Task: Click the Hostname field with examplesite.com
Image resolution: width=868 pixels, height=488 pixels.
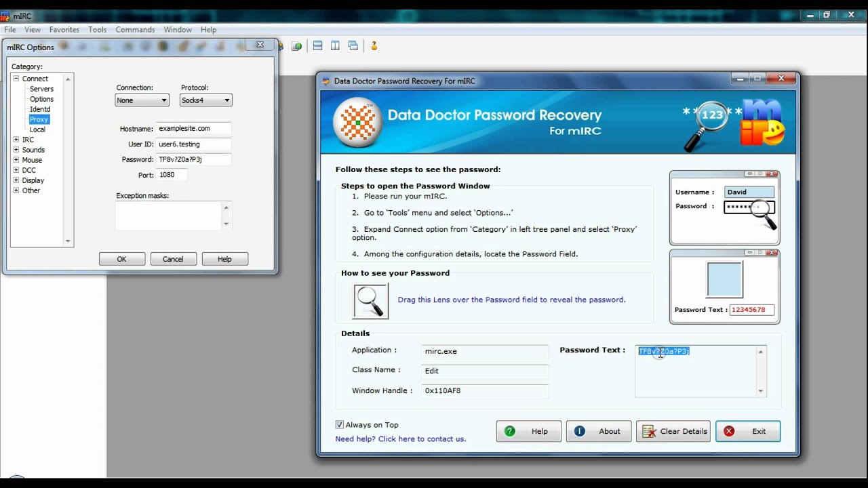Action: (x=193, y=128)
